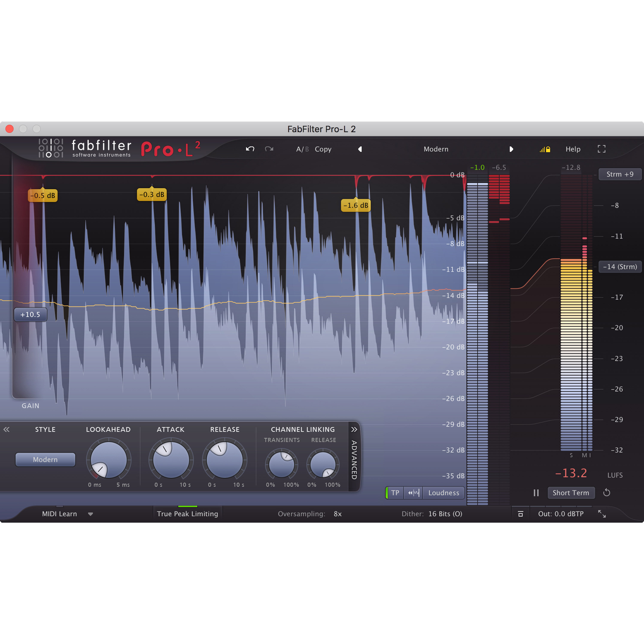Toggle True Peak Limiting in the bottom bar
644x644 pixels.
[187, 514]
